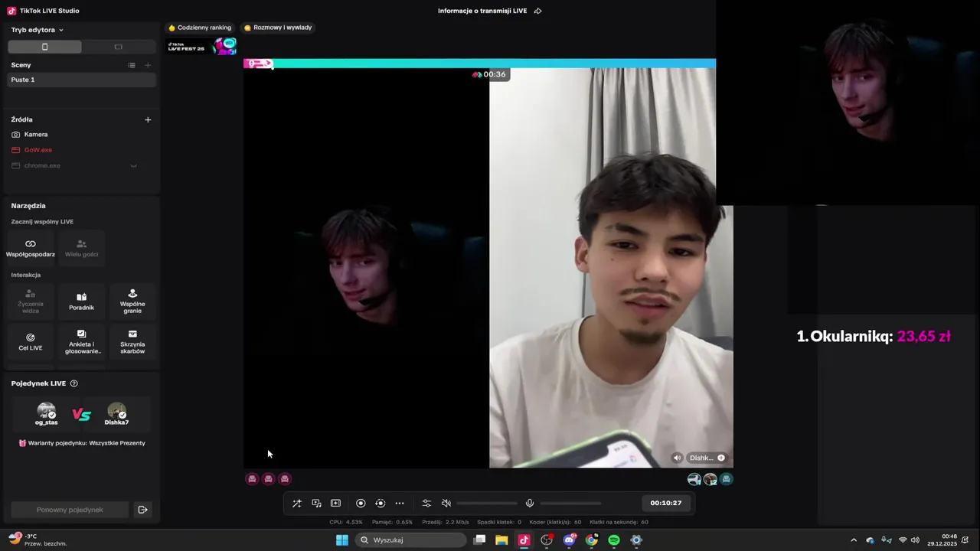Screen dimensions: 980x551
Task: Click the third pink seat icon below preview
Action: (285, 479)
